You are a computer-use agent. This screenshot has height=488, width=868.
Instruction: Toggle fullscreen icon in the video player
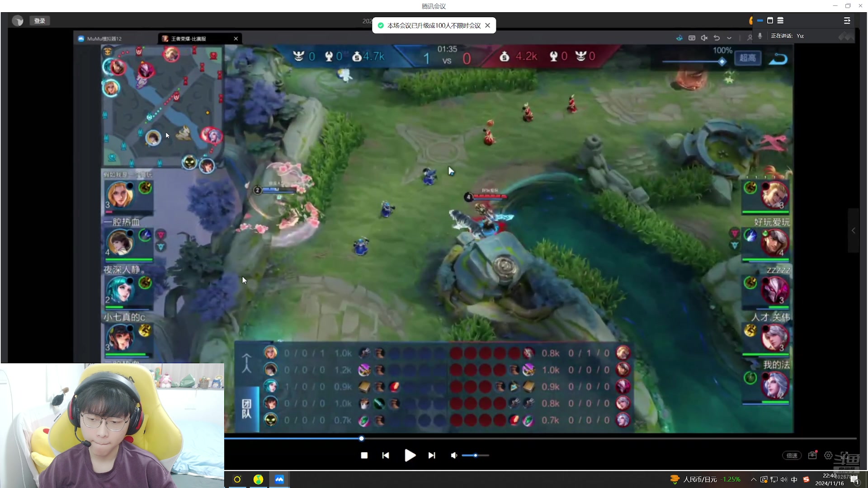click(x=844, y=455)
